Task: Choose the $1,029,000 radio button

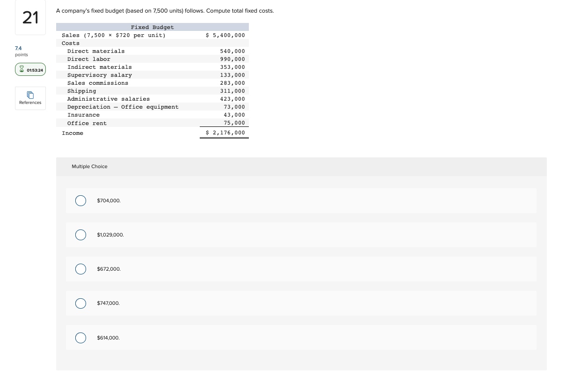Action: click(x=81, y=235)
